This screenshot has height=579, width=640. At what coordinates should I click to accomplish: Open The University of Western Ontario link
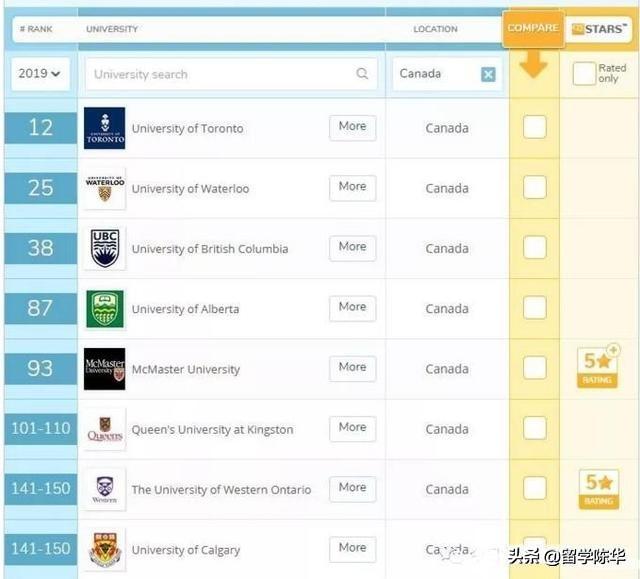221,490
